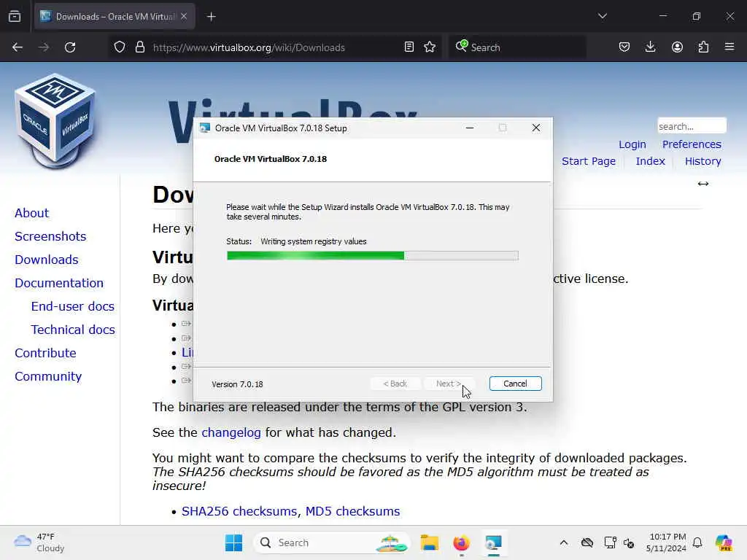Open the tracking protection shield icon
Image resolution: width=747 pixels, height=560 pixels.
pyautogui.click(x=120, y=47)
